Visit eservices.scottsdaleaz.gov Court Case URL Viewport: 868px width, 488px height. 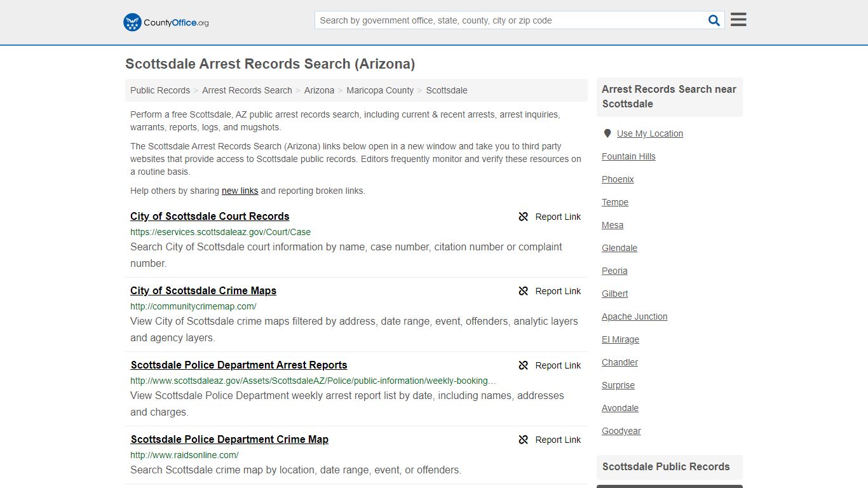pyautogui.click(x=220, y=232)
